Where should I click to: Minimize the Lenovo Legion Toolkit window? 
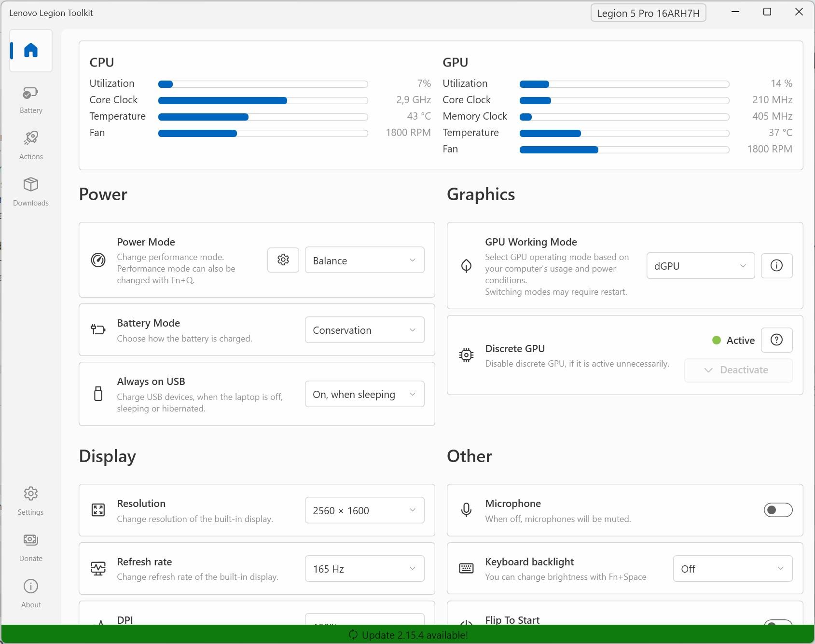coord(735,12)
